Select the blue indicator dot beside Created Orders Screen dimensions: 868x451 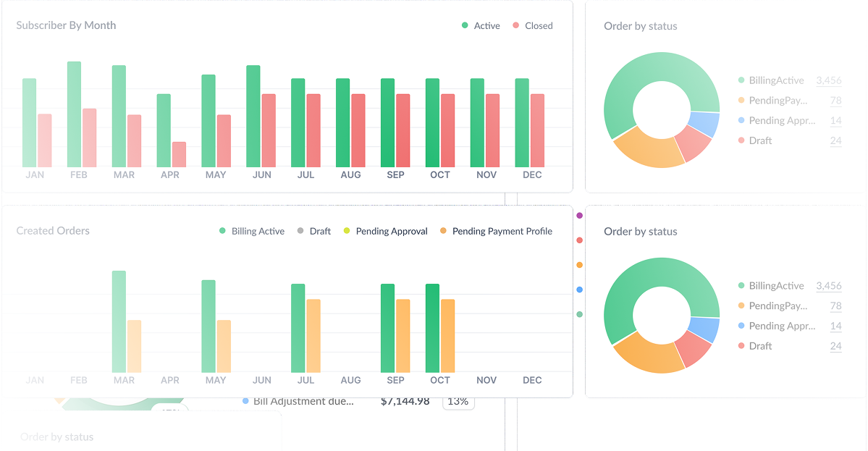click(x=579, y=290)
